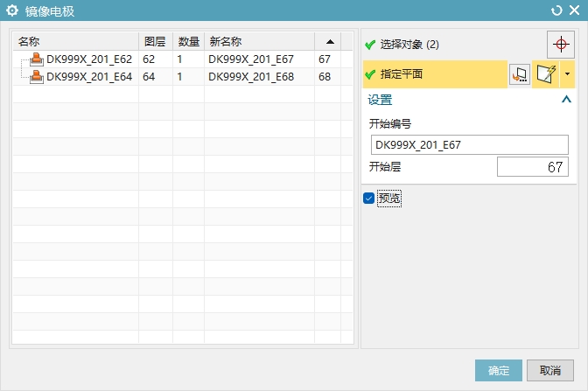Select the 指定平面 step row
The image size is (588, 391).
(x=435, y=75)
